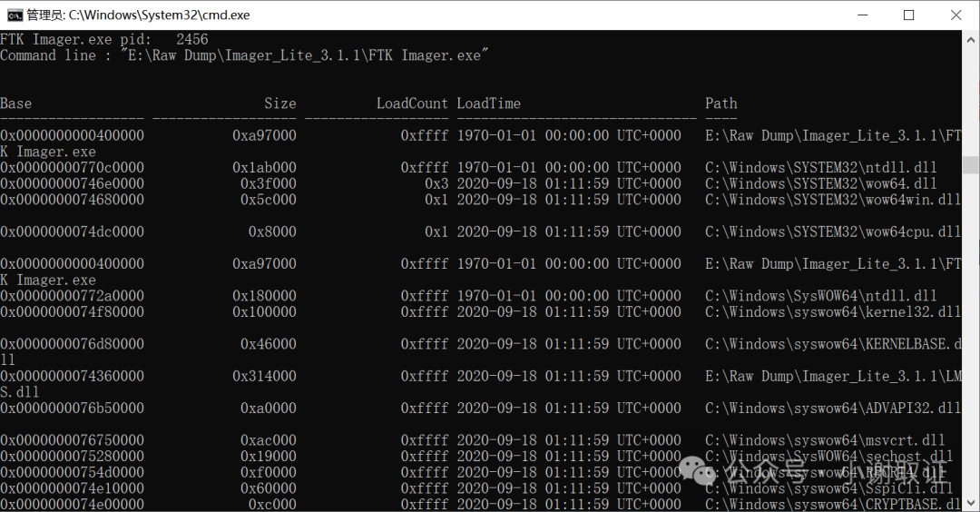Click path C:\Windows\SYSTEM32\wow64.dll

coord(820,183)
